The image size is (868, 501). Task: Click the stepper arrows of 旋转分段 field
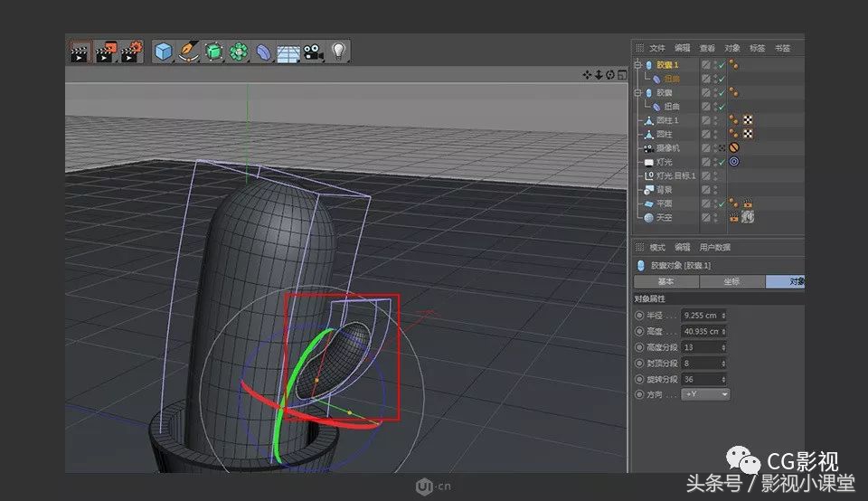[x=723, y=380]
